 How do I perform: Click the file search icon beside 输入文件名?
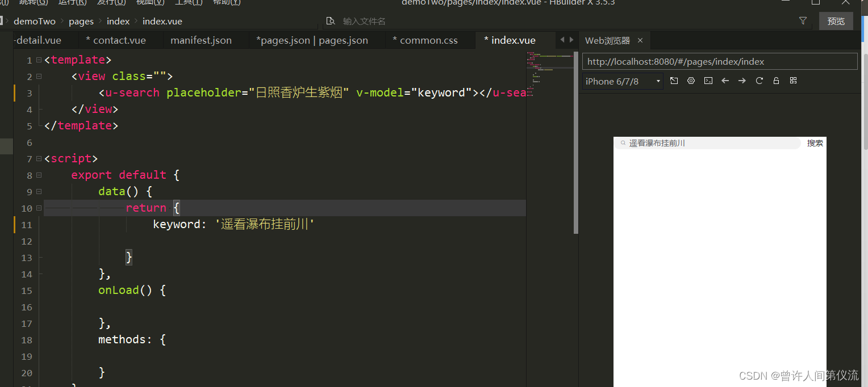click(331, 20)
